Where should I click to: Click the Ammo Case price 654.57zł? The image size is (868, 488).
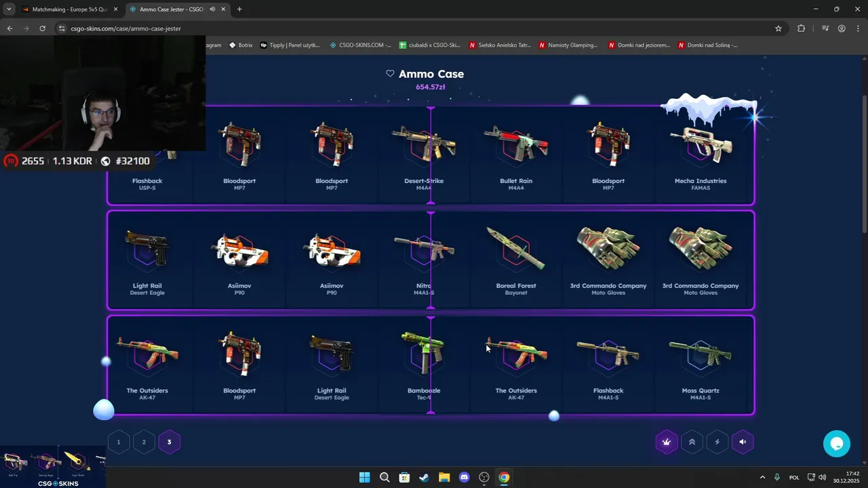pyautogui.click(x=431, y=87)
